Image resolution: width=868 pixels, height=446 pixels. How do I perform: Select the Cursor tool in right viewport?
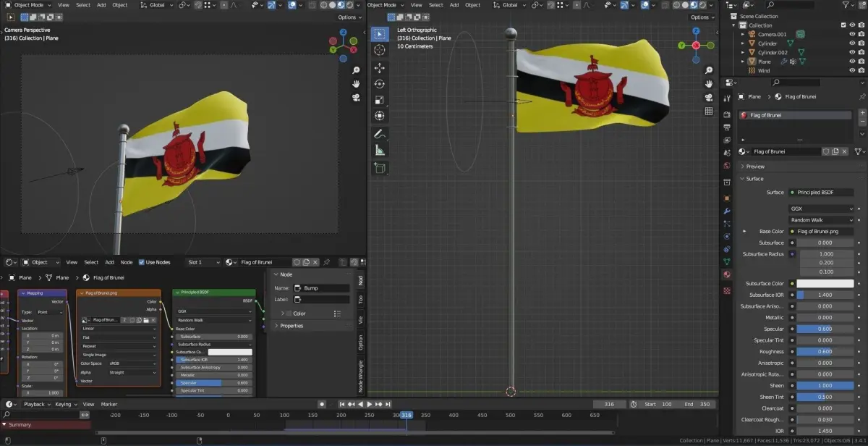point(380,50)
